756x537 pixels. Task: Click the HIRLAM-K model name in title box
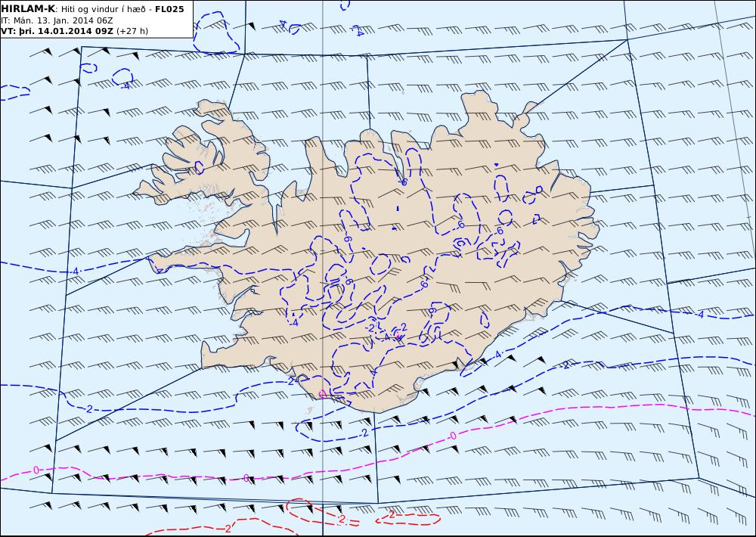(x=28, y=9)
